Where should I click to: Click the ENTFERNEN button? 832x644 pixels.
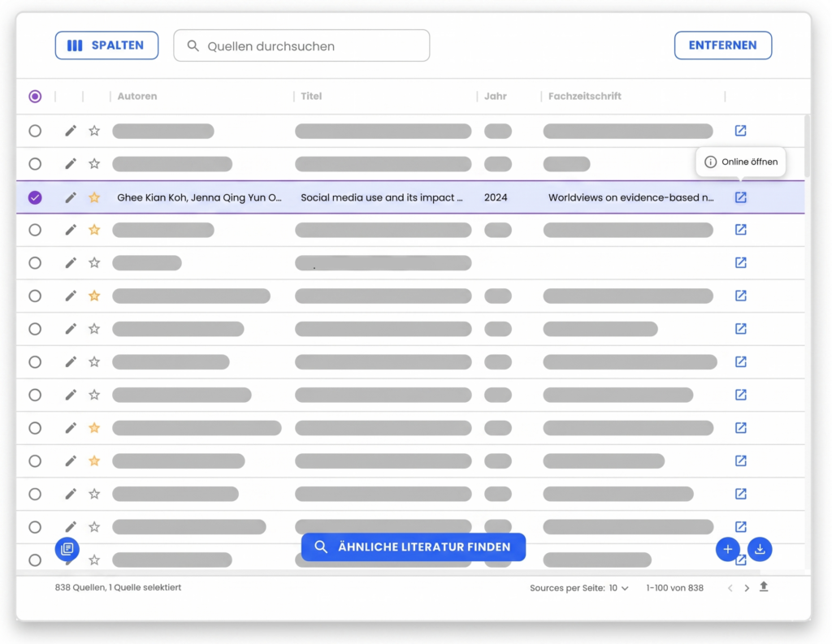click(722, 45)
